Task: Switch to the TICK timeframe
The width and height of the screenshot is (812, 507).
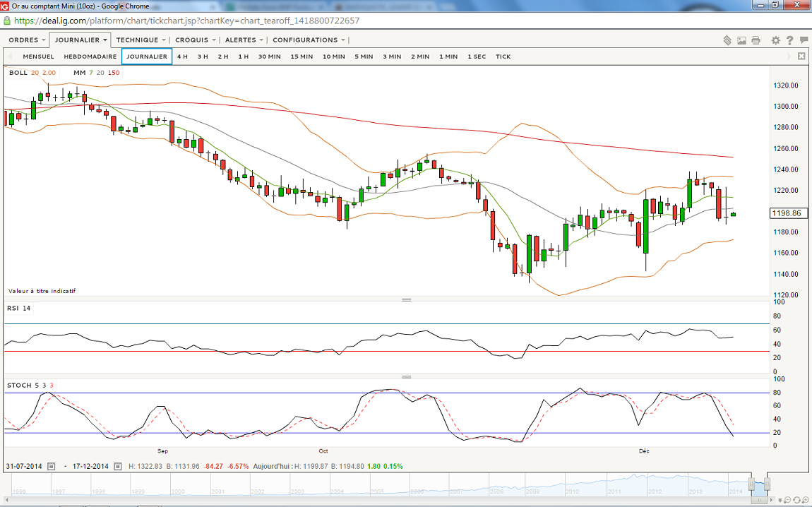Action: pyautogui.click(x=503, y=56)
